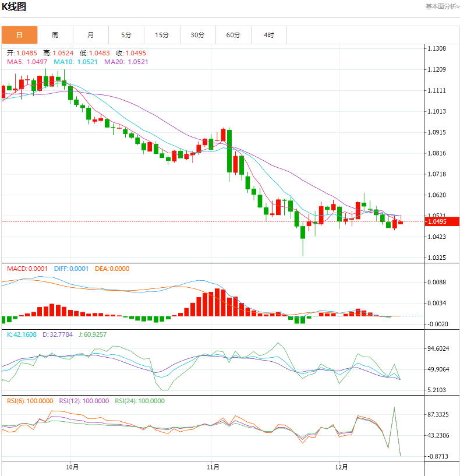Click the 高: 1.0524 high price
This screenshot has width=460, height=476.
[x=58, y=53]
